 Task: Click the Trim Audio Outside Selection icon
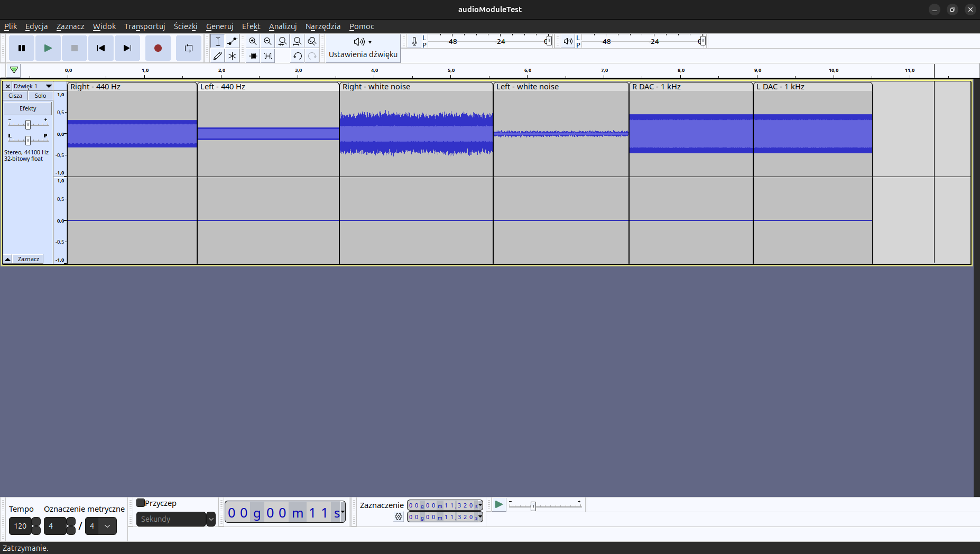coord(253,56)
